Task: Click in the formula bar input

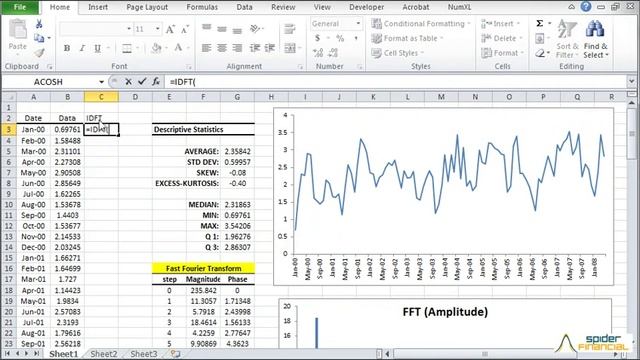Action: [396, 82]
